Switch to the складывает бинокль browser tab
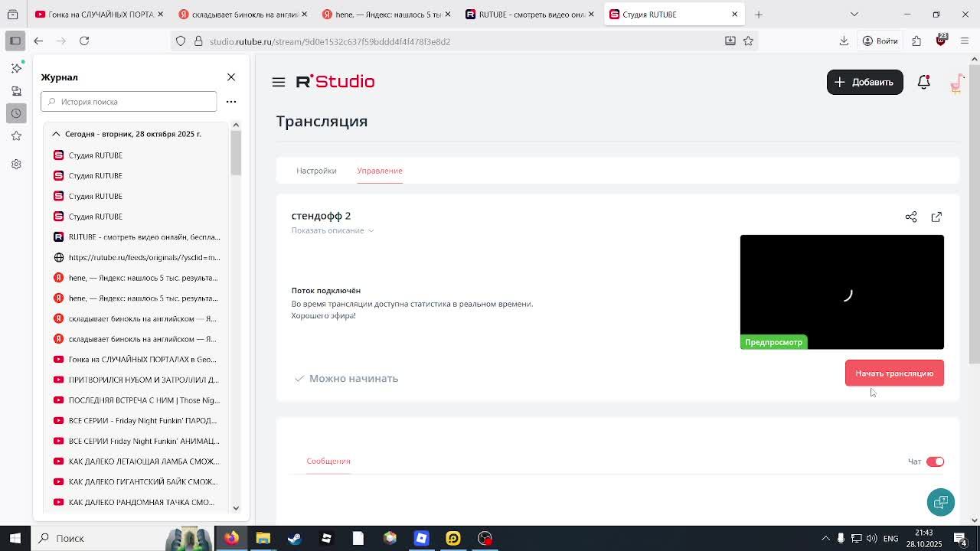This screenshot has width=980, height=551. point(242,15)
